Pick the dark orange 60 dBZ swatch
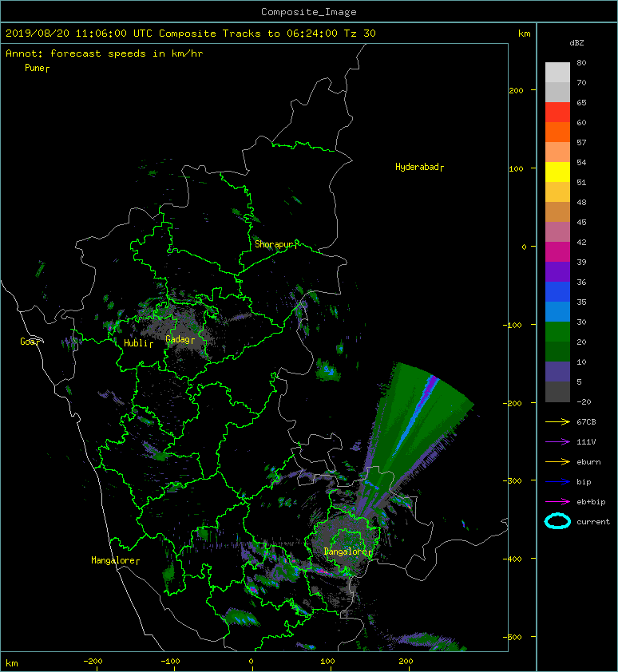This screenshot has width=618, height=672. (557, 132)
